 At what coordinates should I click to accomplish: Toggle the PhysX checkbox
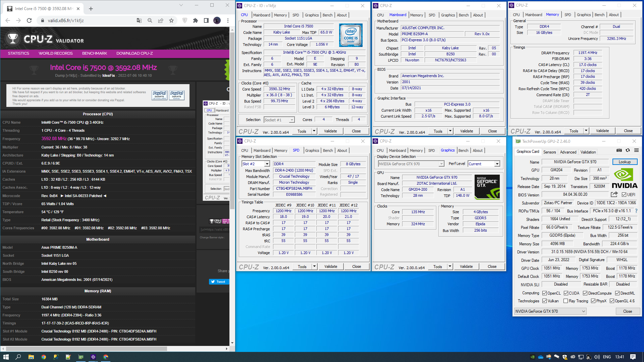(593, 301)
